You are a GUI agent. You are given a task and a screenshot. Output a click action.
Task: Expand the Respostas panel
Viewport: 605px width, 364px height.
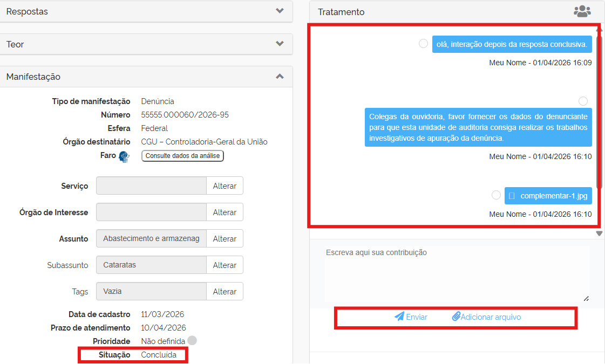coord(280,11)
